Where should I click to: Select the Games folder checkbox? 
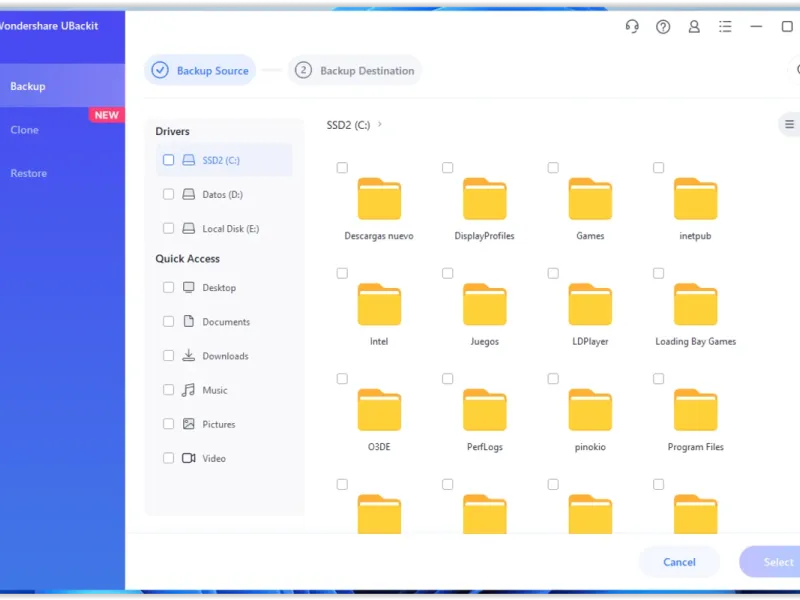tap(553, 167)
